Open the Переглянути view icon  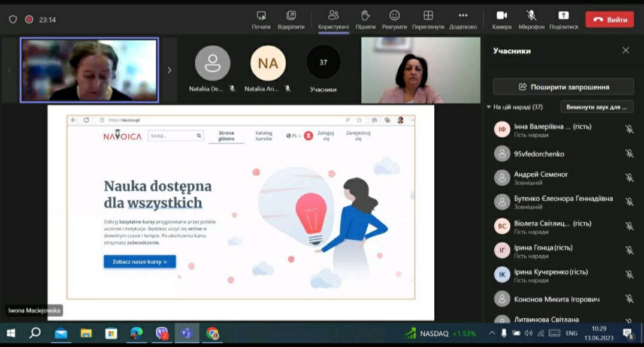pyautogui.click(x=428, y=16)
